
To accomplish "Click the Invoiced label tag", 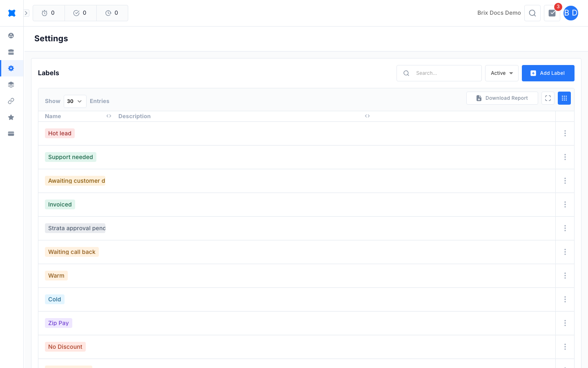I will pyautogui.click(x=60, y=204).
